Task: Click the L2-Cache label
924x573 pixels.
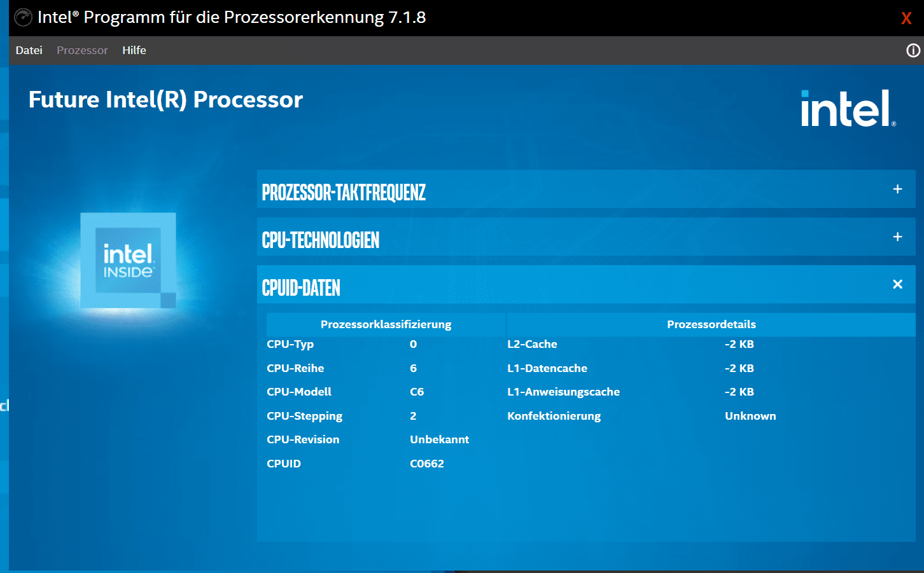Action: coord(532,344)
